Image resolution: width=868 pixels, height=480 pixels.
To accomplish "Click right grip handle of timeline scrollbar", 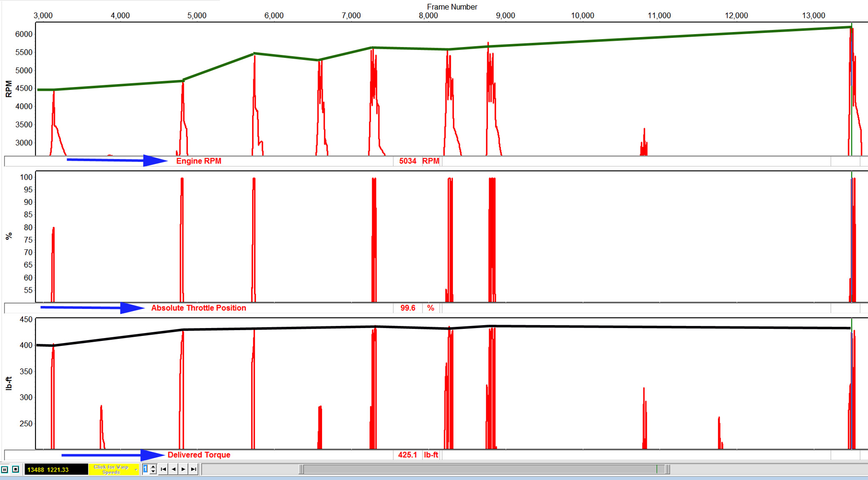I will tap(668, 470).
